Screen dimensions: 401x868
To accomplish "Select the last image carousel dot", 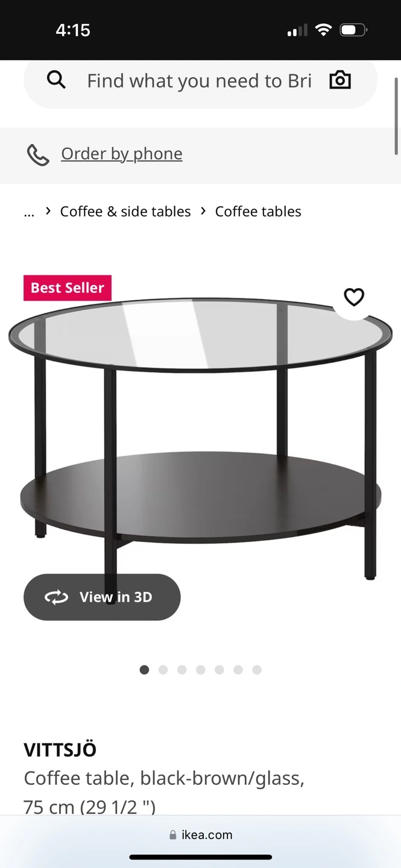I will [257, 670].
